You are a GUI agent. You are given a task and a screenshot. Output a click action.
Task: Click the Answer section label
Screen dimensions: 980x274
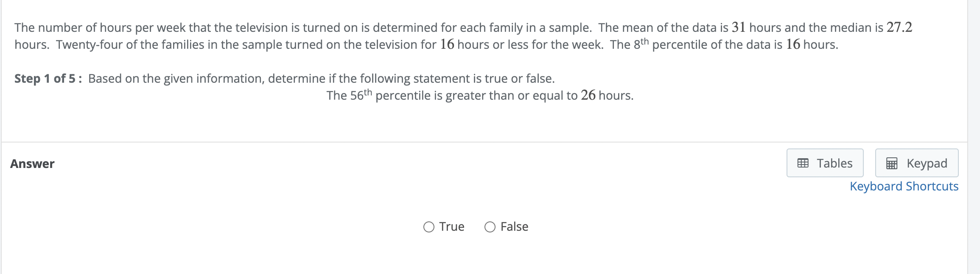pos(32,163)
